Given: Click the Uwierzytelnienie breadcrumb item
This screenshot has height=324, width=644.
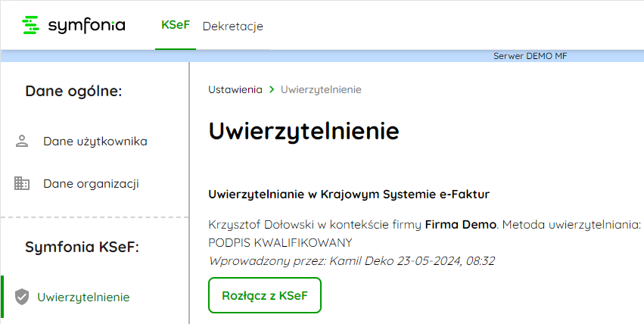Looking at the screenshot, I should (321, 90).
